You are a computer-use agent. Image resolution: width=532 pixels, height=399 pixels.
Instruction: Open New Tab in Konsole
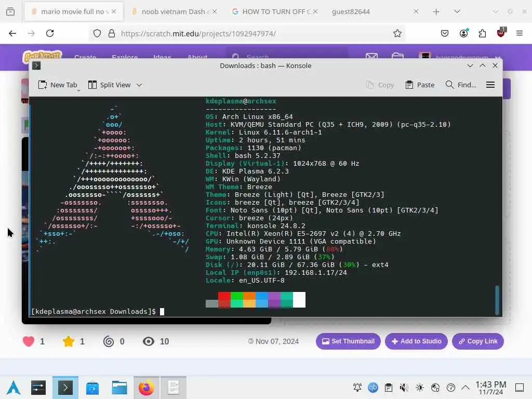pyautogui.click(x=58, y=85)
